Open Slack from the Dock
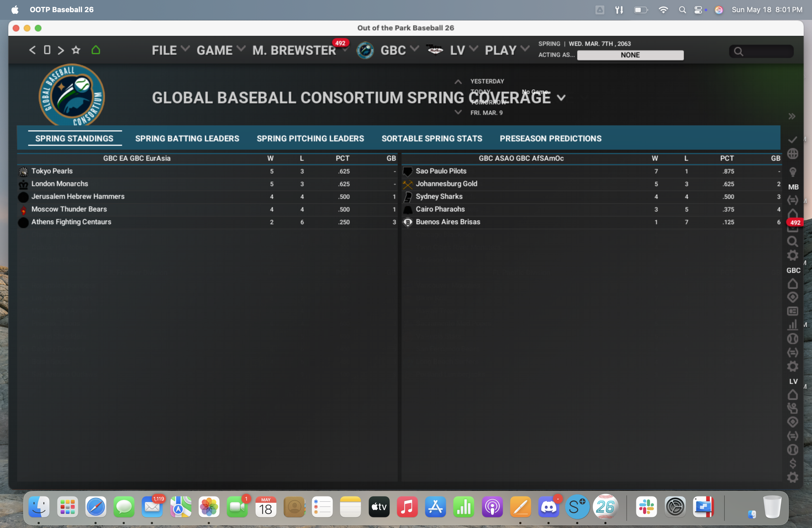This screenshot has height=528, width=812. click(646, 506)
